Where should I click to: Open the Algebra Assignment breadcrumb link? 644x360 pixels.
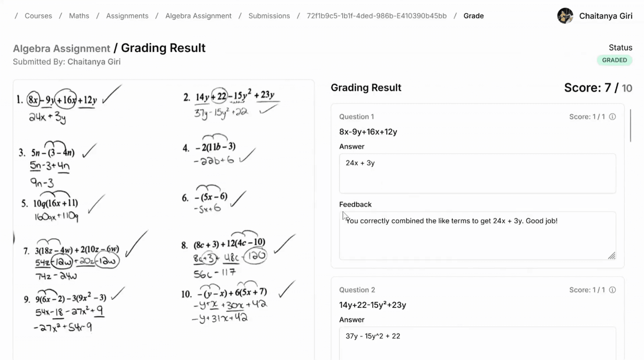pos(198,16)
